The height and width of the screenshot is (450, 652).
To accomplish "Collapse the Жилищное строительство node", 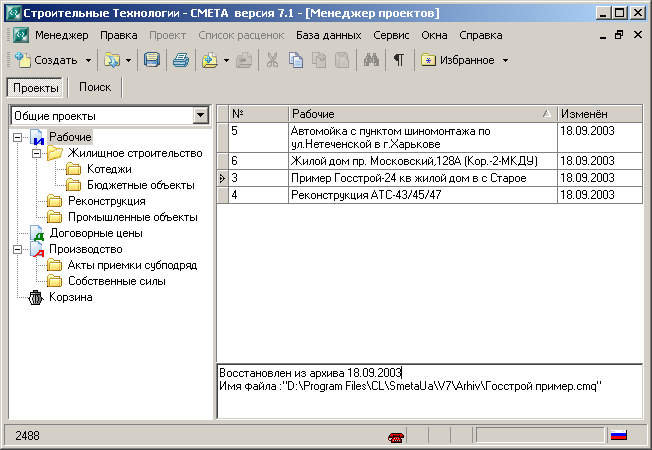I will pyautogui.click(x=37, y=153).
